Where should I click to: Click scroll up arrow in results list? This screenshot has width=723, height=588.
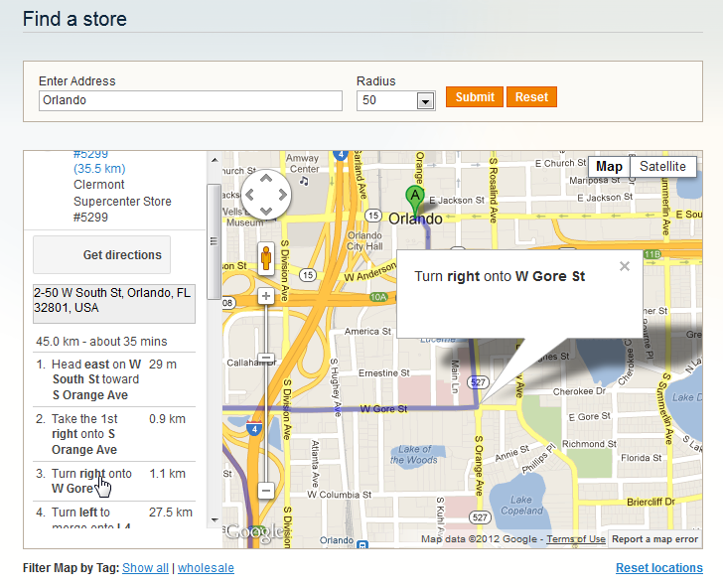coord(215,160)
